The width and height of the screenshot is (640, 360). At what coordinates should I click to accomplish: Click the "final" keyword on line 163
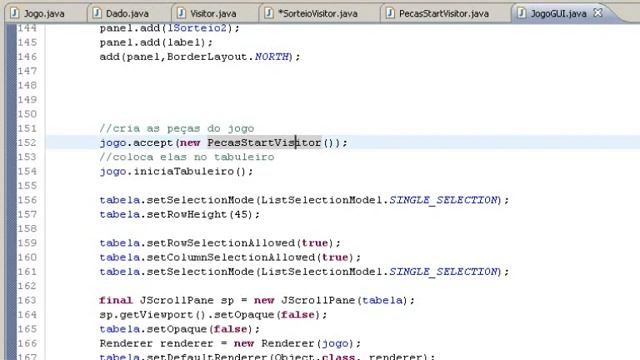[x=116, y=300]
